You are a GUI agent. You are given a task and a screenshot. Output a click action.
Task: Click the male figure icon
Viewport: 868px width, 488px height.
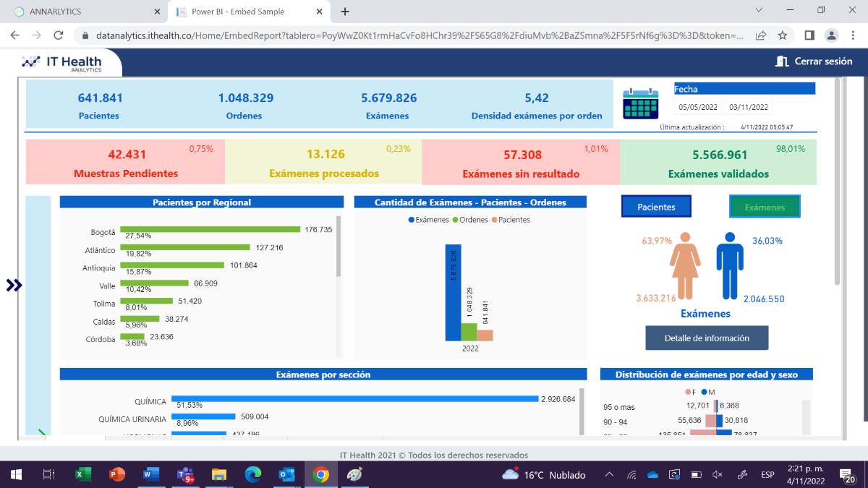click(730, 266)
